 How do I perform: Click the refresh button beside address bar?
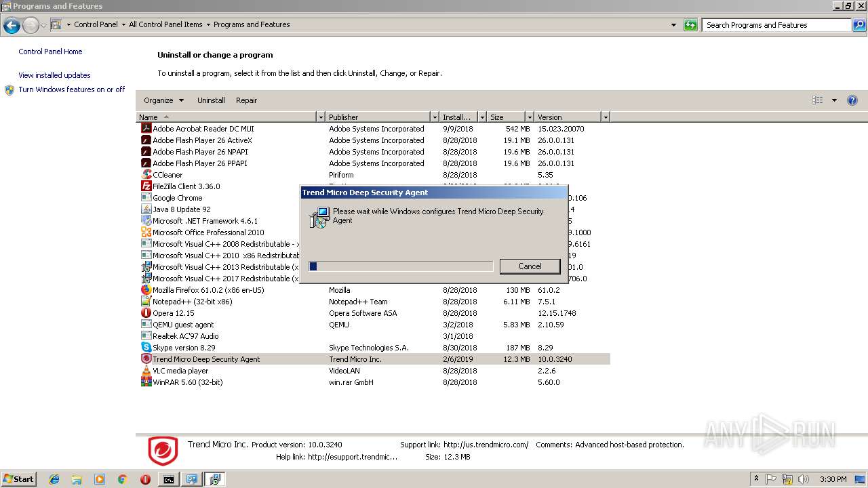(x=690, y=25)
